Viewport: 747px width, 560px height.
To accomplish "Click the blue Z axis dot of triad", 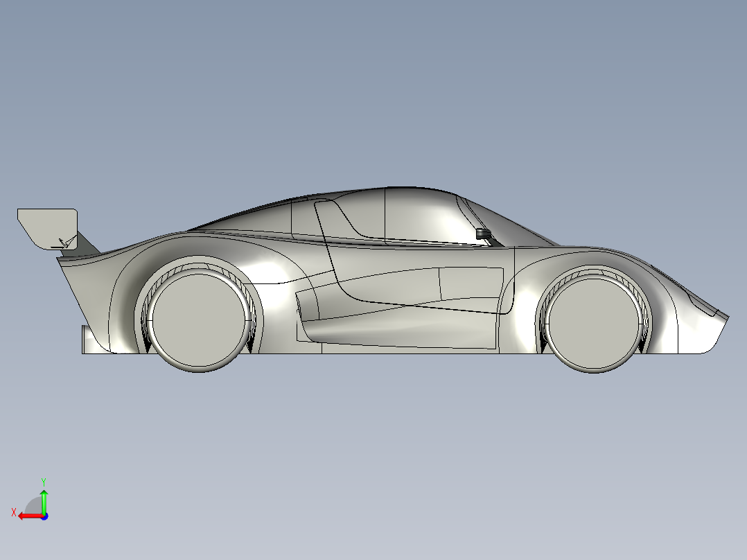I will coord(44,516).
